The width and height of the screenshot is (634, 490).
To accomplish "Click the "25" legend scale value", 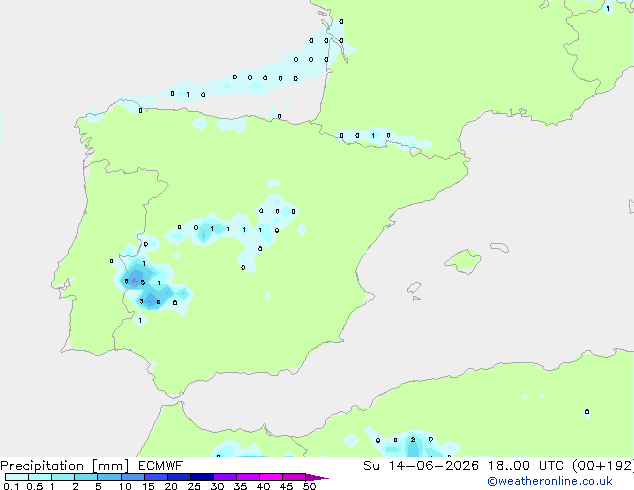I will tap(194, 486).
